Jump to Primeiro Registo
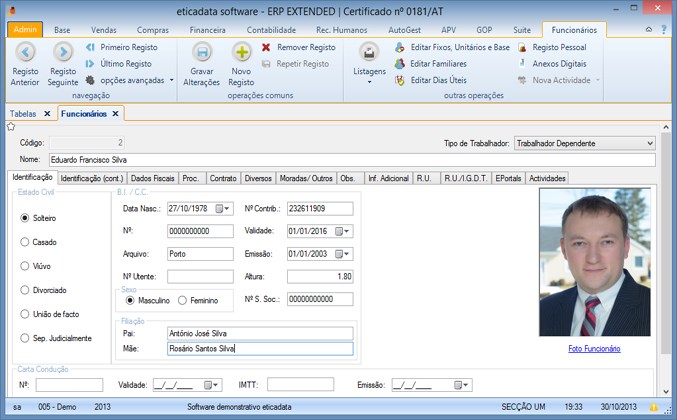677x420 pixels. [128, 47]
